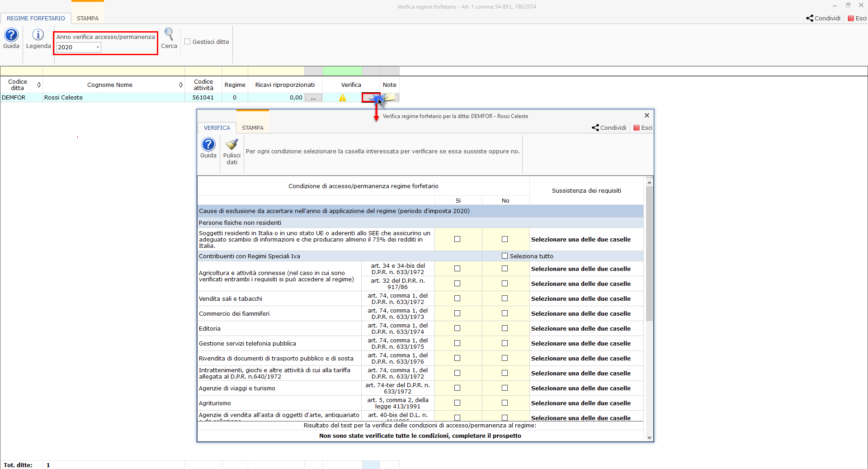Image resolution: width=868 pixels, height=469 pixels.
Task: Open the Guida help icon in main toolbar
Action: coord(11,35)
